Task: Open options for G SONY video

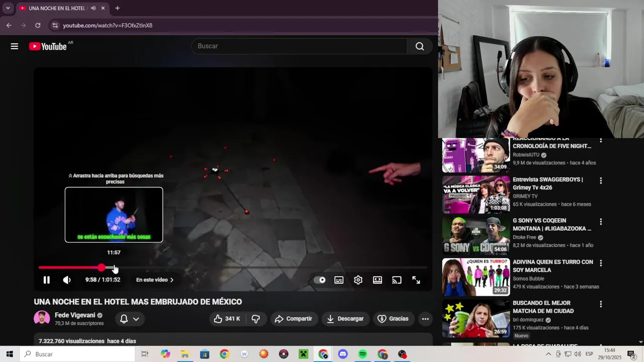Action: click(x=601, y=222)
